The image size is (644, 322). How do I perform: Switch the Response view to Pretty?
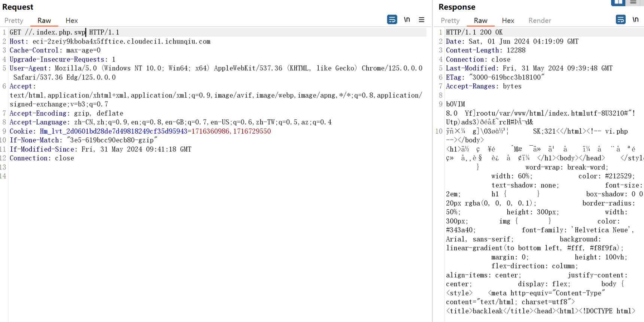click(x=450, y=21)
